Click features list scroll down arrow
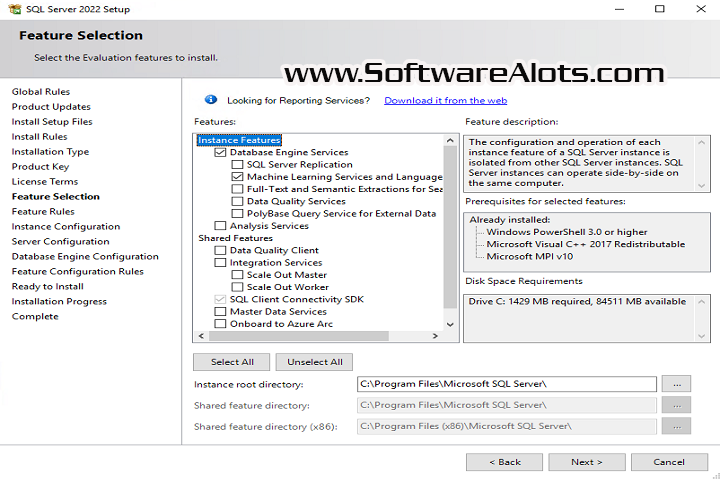This screenshot has width=720, height=480. tap(450, 324)
